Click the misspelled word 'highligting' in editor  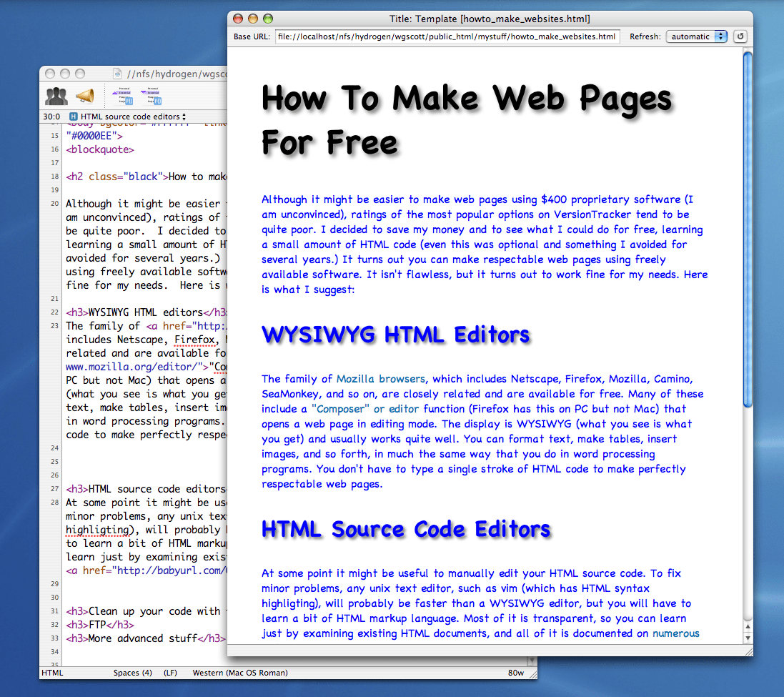pos(97,530)
